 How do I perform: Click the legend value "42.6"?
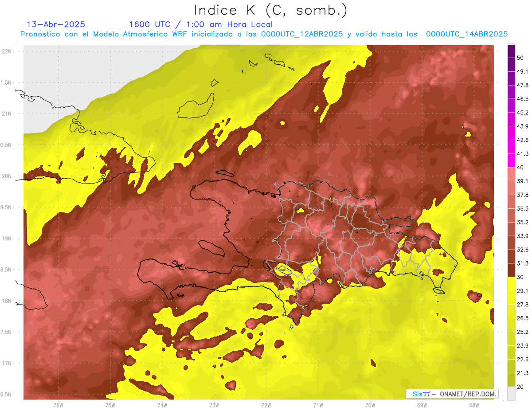click(x=523, y=140)
